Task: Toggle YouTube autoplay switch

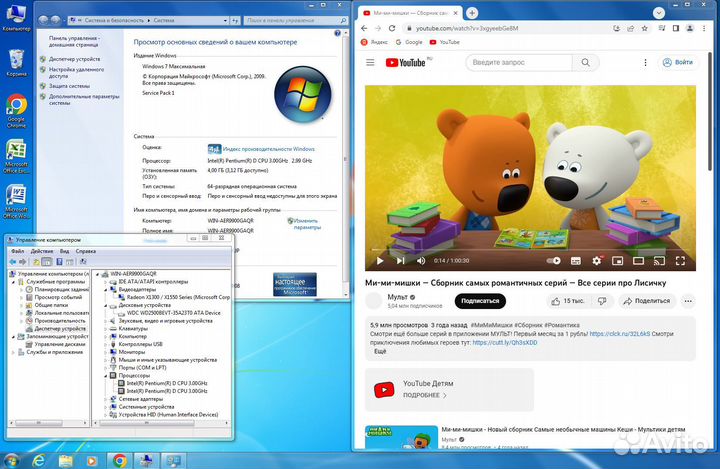Action: click(553, 261)
